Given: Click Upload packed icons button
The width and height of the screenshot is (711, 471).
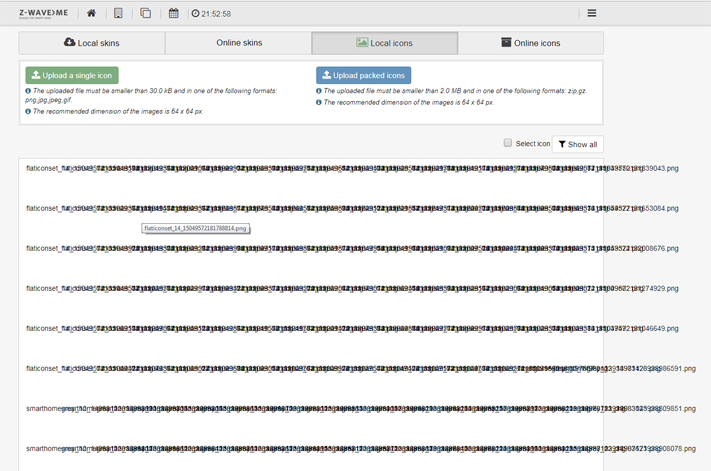Looking at the screenshot, I should click(364, 75).
